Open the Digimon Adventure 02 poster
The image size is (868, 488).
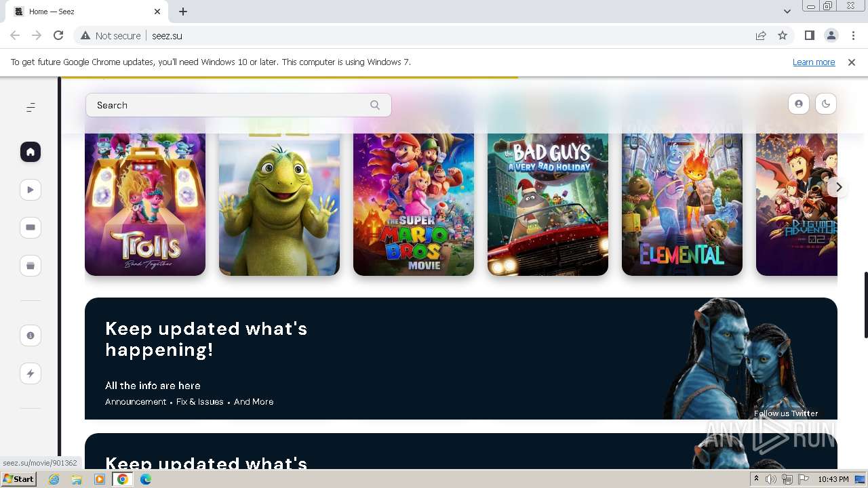797,197
